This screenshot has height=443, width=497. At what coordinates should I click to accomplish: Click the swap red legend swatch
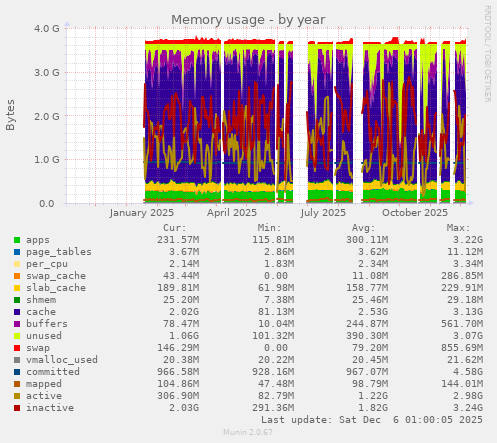[x=17, y=348]
